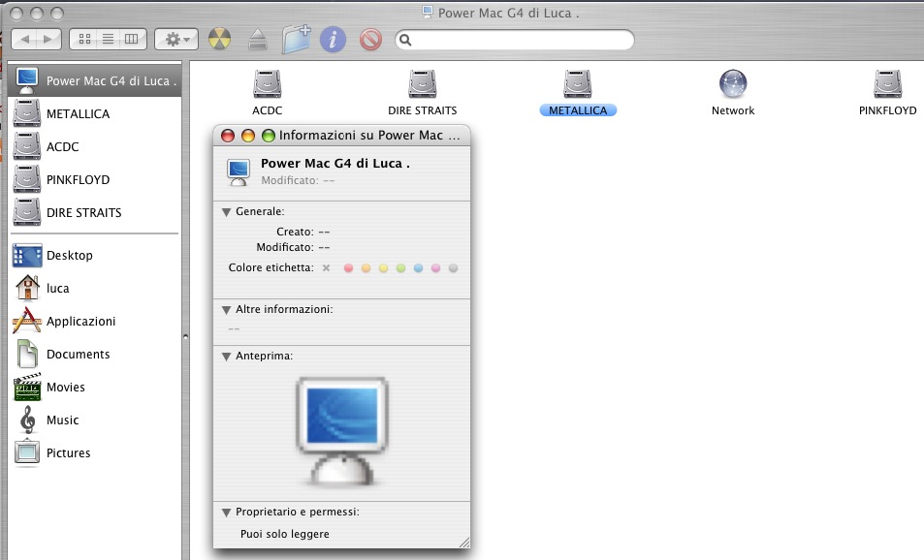Open luca home folder in sidebar

[x=94, y=288]
